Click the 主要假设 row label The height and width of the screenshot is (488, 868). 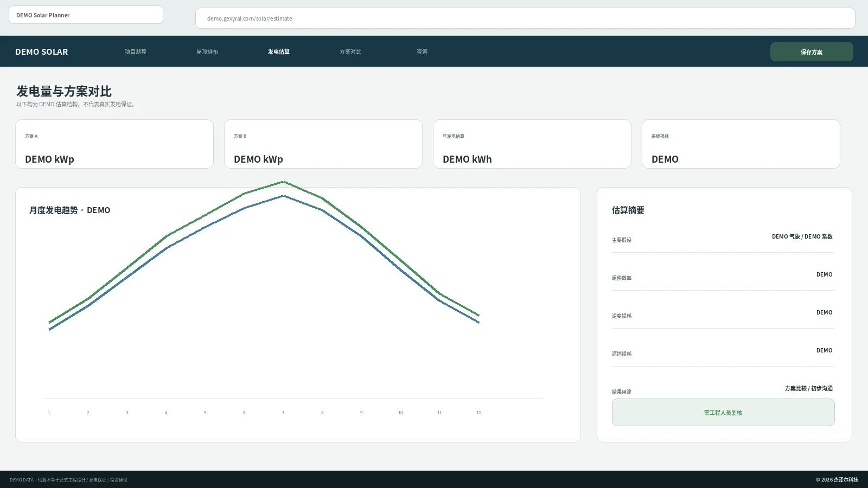point(622,240)
